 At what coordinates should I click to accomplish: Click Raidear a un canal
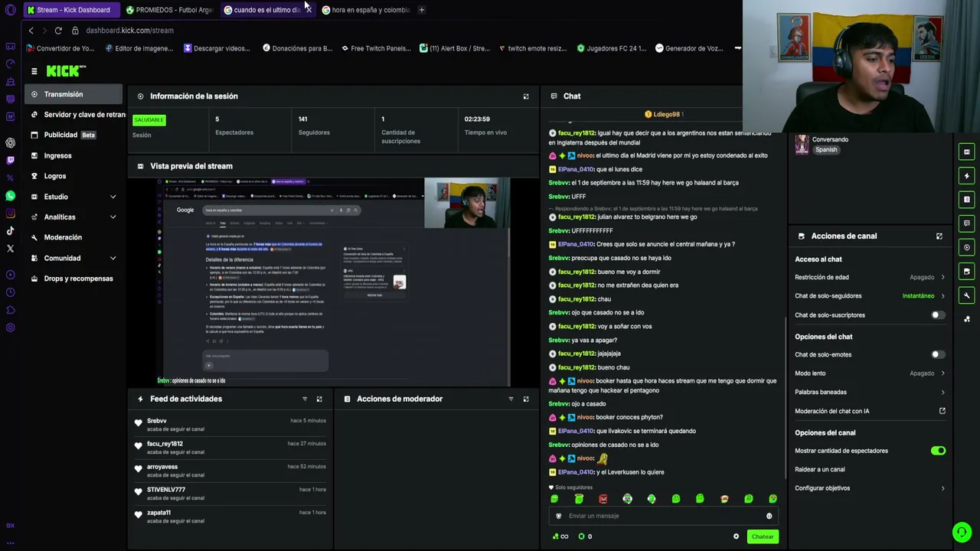coord(820,470)
